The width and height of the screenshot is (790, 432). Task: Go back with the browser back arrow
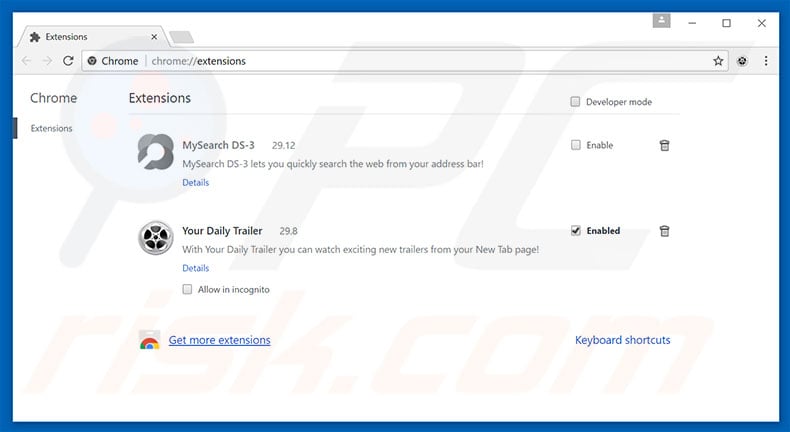point(26,61)
